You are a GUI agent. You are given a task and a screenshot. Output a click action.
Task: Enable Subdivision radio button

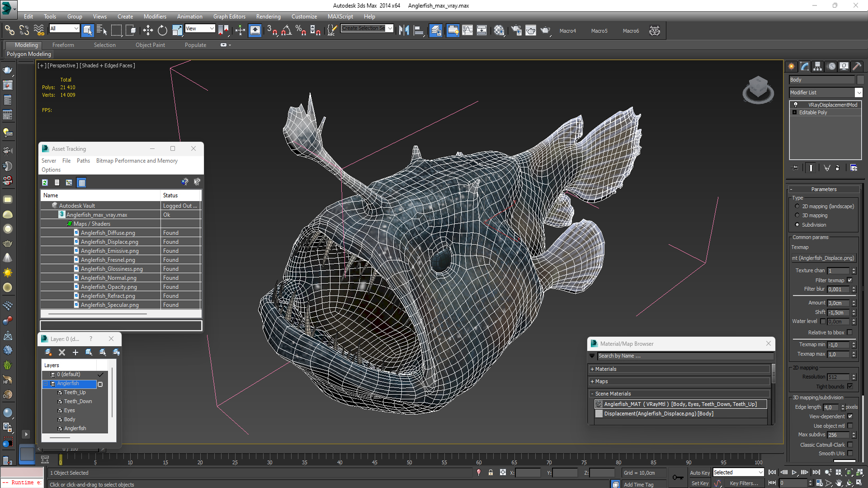click(797, 225)
